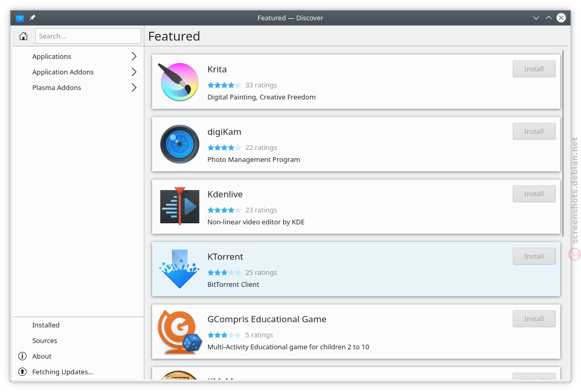
Task: Click the home icon beside the search box
Action: (x=23, y=36)
